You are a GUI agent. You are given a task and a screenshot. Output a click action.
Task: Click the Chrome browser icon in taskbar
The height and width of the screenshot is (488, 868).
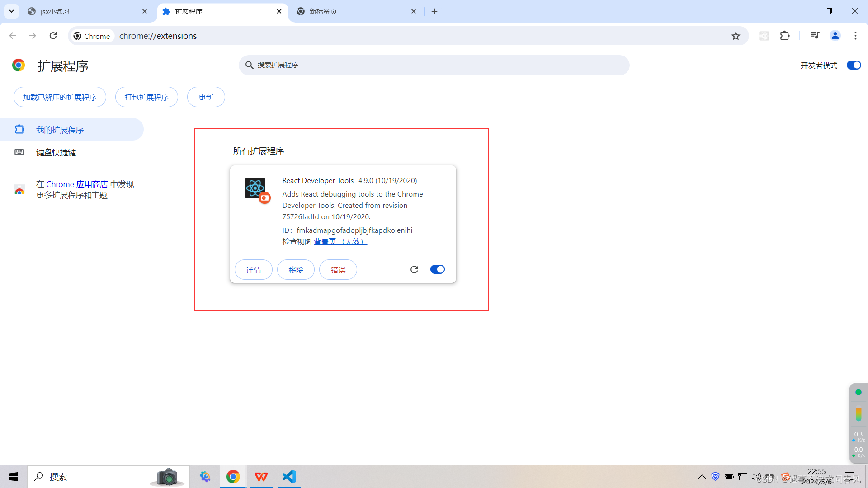click(x=233, y=477)
